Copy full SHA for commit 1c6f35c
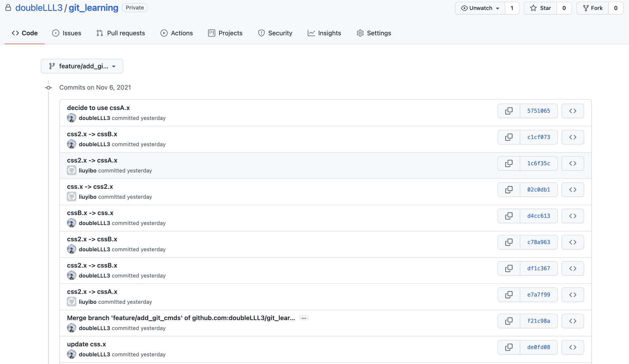Image resolution: width=629 pixels, height=364 pixels. pos(509,163)
